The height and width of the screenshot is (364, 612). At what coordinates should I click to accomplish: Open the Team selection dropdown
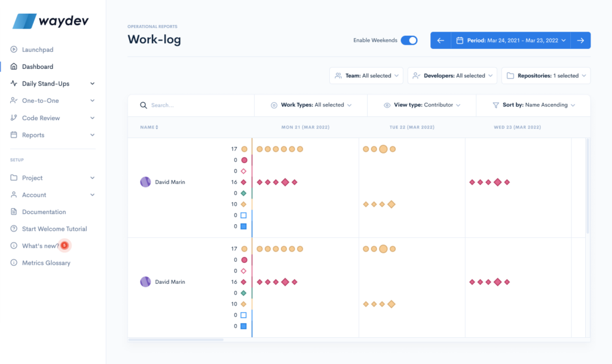[366, 75]
